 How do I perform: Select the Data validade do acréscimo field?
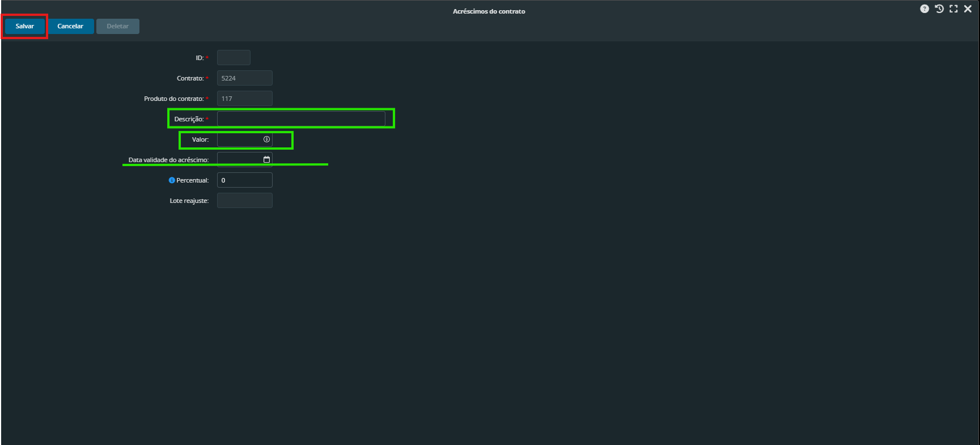(239, 160)
